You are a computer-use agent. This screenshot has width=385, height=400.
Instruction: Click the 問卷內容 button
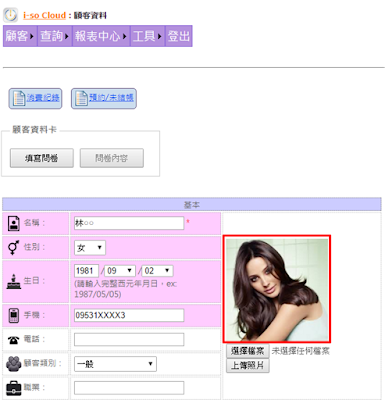coord(112,158)
